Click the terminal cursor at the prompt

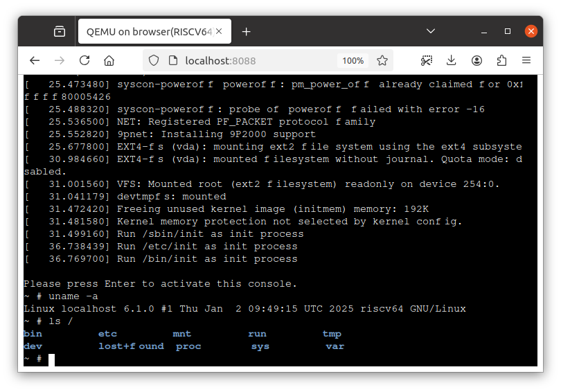click(x=51, y=359)
